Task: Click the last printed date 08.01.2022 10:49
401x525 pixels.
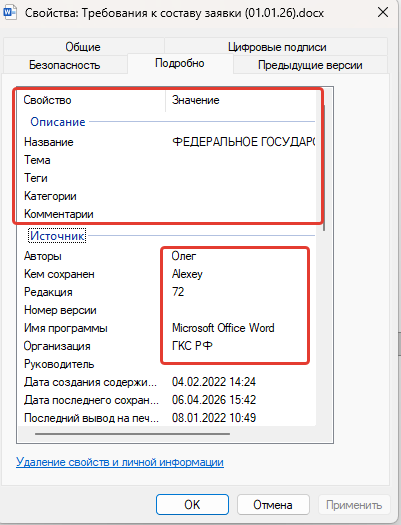Action: pos(214,418)
